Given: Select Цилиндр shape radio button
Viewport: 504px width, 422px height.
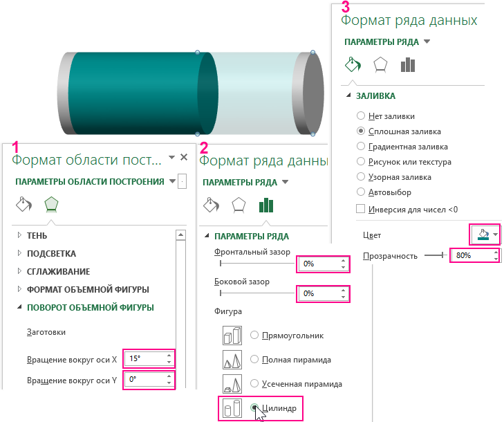Looking at the screenshot, I should pyautogui.click(x=254, y=407).
